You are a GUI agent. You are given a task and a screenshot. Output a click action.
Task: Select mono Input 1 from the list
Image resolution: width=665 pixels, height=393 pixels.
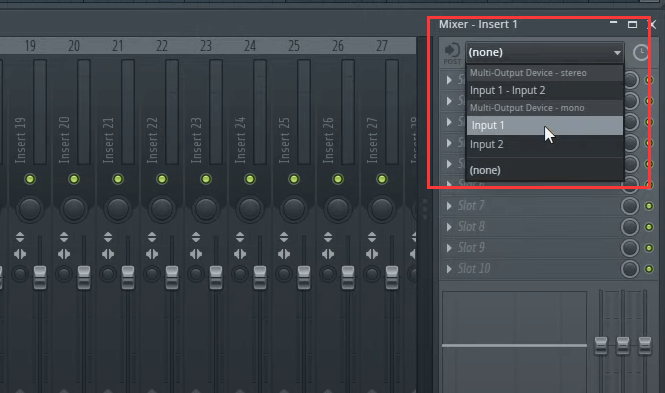pos(545,125)
